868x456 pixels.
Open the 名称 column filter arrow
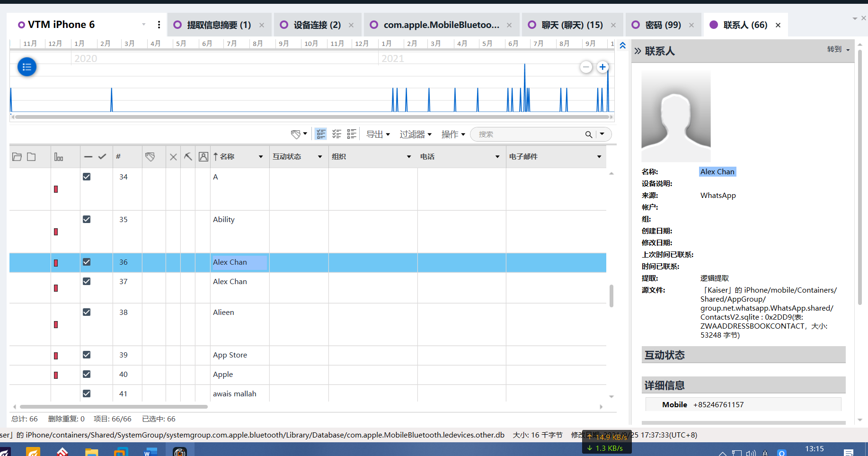tap(261, 157)
